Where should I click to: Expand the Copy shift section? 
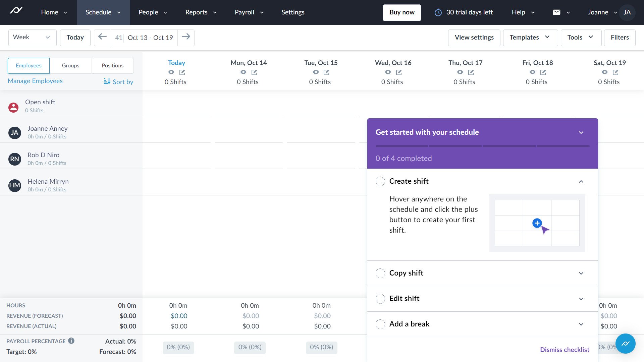[x=581, y=273]
